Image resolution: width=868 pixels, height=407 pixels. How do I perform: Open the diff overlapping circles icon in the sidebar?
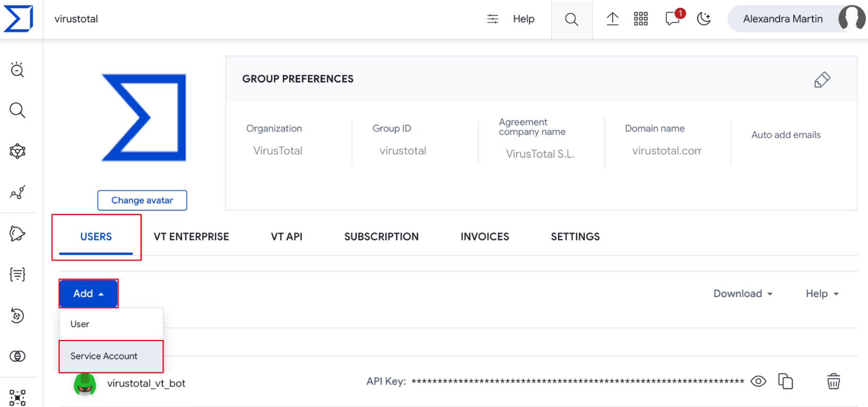pos(17,356)
